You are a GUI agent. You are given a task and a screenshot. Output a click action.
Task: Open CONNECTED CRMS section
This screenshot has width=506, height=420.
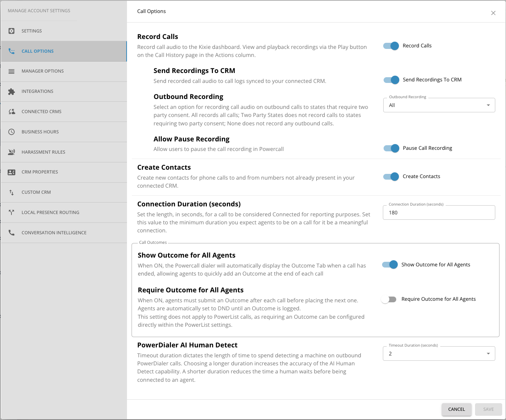pyautogui.click(x=64, y=112)
